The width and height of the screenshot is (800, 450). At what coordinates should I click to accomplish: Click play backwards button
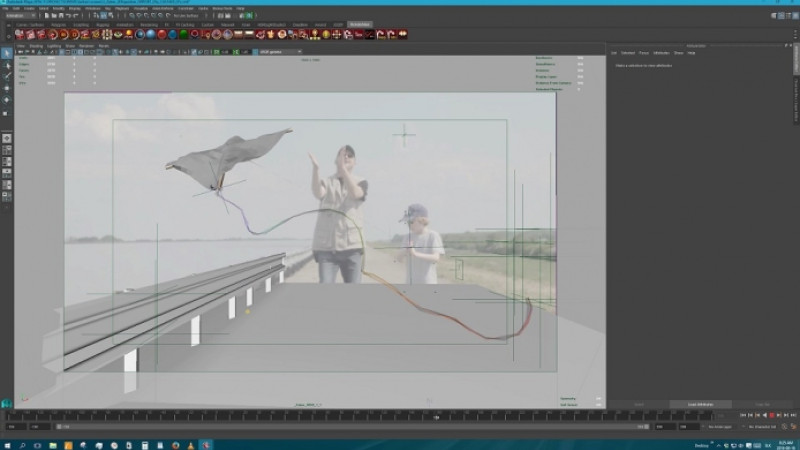tap(765, 416)
